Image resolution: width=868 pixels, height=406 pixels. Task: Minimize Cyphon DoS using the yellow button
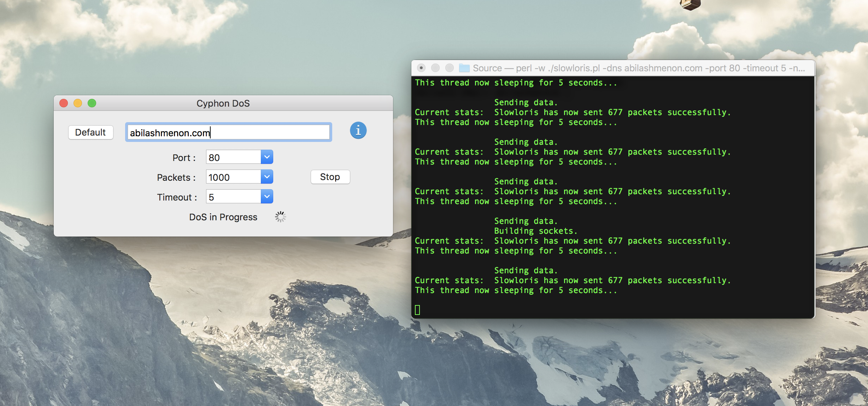coord(78,103)
